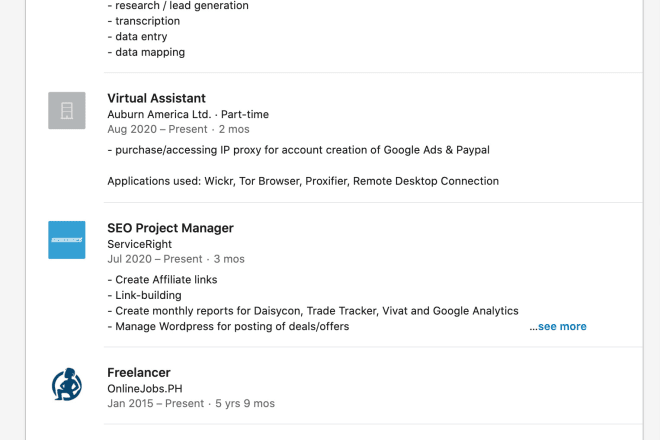Open the OnlineJobs.PH company logo
Image resolution: width=660 pixels, height=440 pixels.
point(67,384)
